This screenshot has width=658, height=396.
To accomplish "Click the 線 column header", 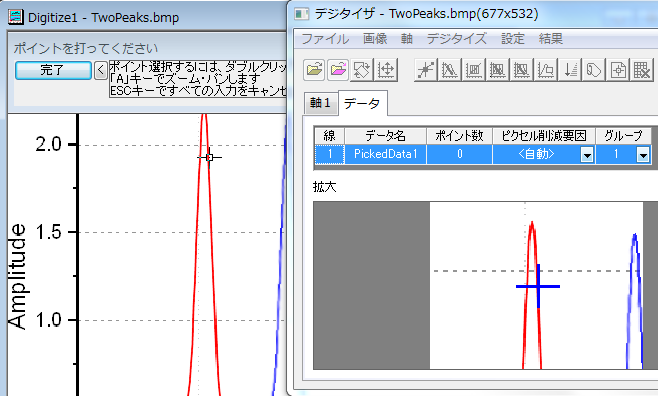I will pyautogui.click(x=330, y=136).
